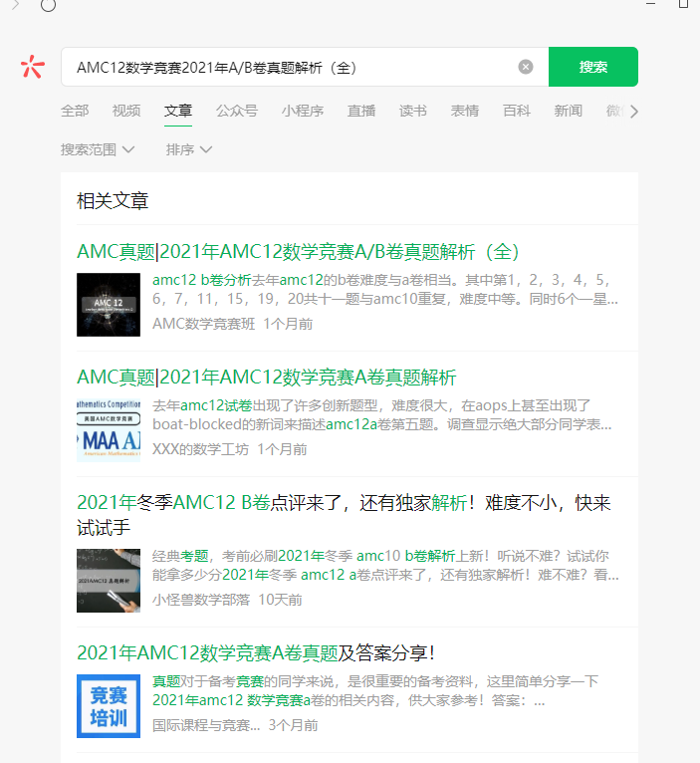
Task: Open article 2021年AMC12数学竞赛A卷真题解析
Action: tap(267, 378)
